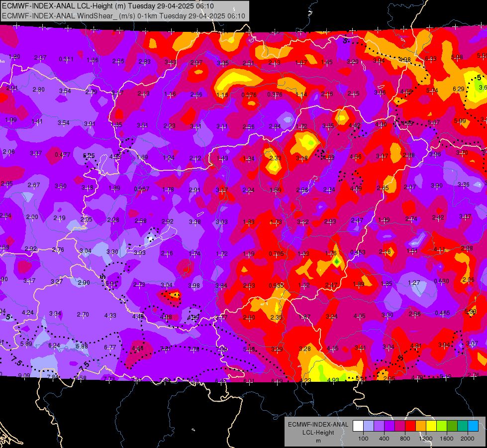The width and height of the screenshot is (487, 448).
Task: Click the wind shear value "4.42"
Action: coord(354,125)
